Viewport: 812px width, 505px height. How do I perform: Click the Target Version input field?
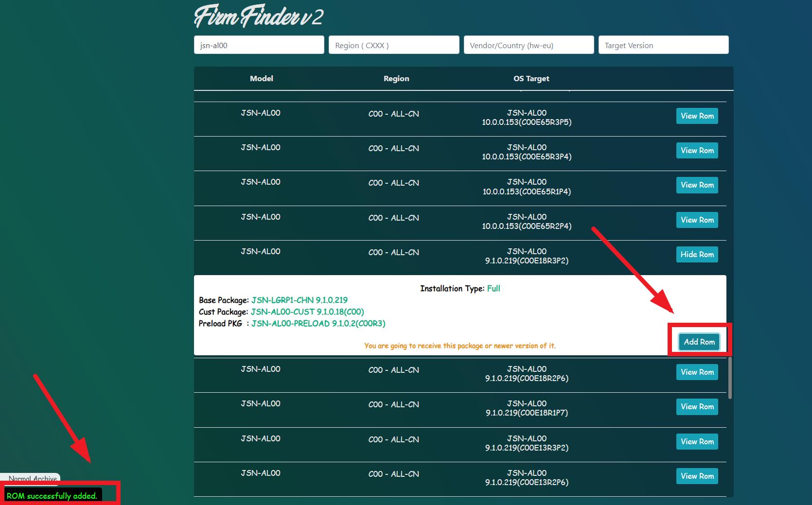[663, 45]
